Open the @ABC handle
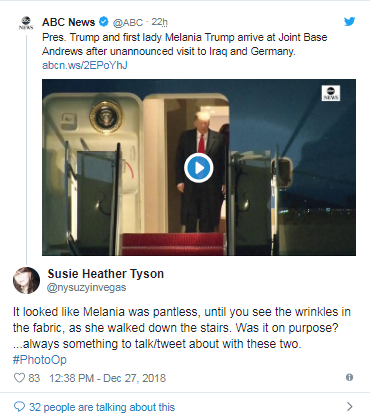Screen dimensions: 370x418 coord(128,22)
